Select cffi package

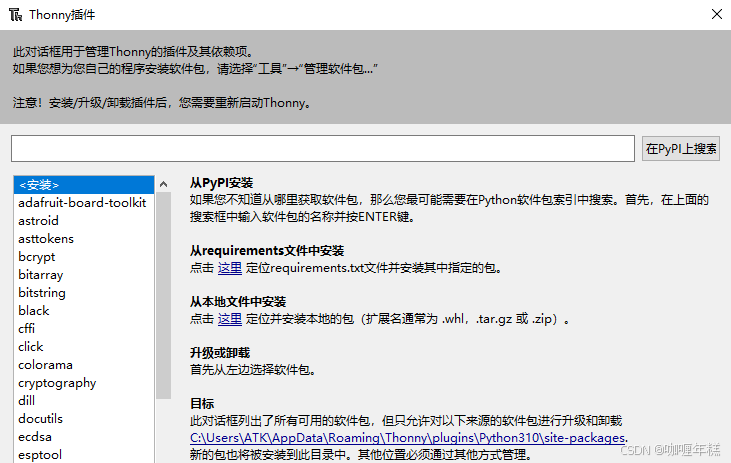pyautogui.click(x=84, y=329)
